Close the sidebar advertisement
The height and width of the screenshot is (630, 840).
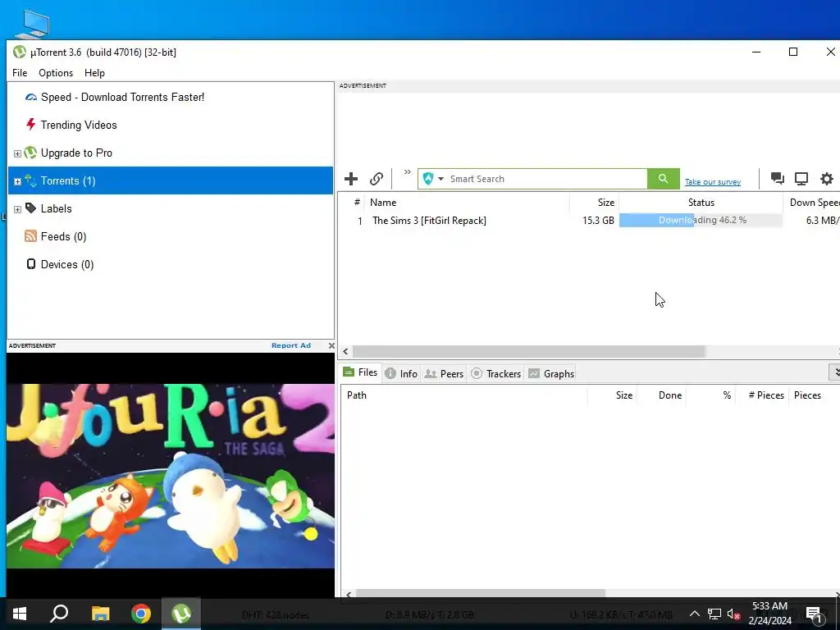point(331,345)
